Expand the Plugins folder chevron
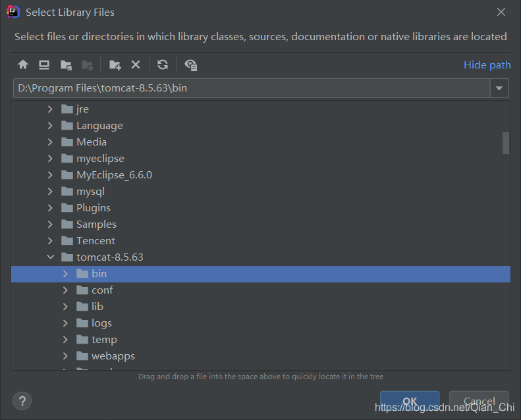 [50, 208]
